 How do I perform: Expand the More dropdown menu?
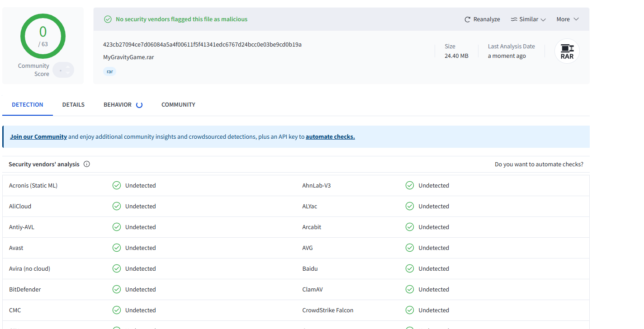click(568, 19)
